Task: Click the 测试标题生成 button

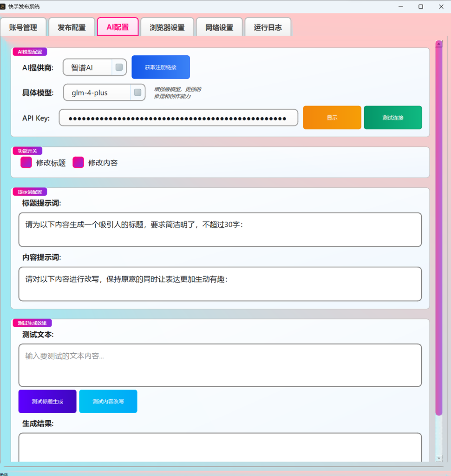Action: (x=47, y=401)
